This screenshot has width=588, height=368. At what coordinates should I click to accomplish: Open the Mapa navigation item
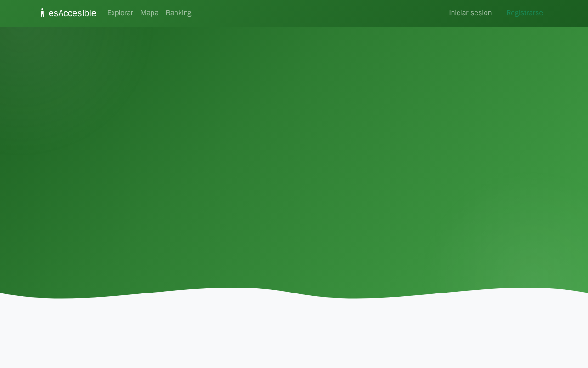[149, 13]
